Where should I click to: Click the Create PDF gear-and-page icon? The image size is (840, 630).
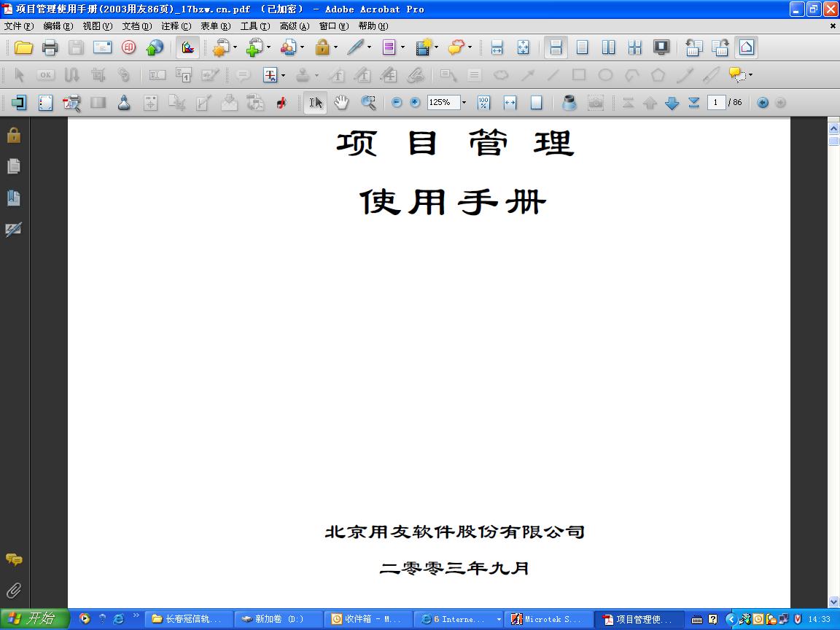coord(221,47)
